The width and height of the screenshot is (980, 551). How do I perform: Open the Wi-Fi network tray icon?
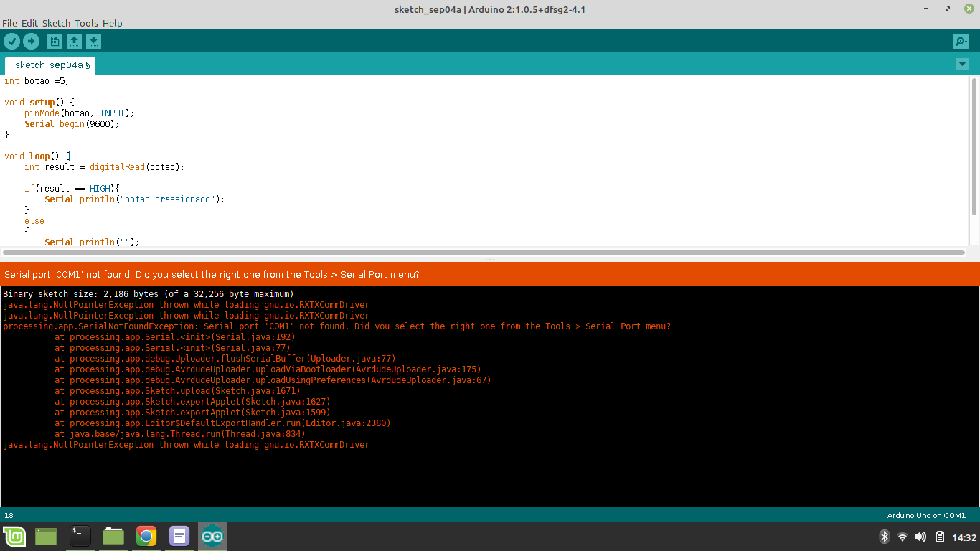coord(903,537)
